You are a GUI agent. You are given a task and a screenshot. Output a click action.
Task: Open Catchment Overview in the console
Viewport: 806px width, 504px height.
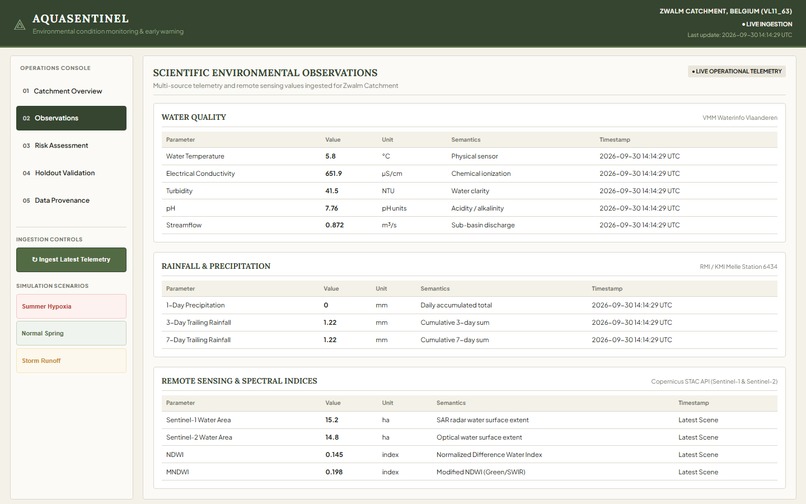(71, 91)
